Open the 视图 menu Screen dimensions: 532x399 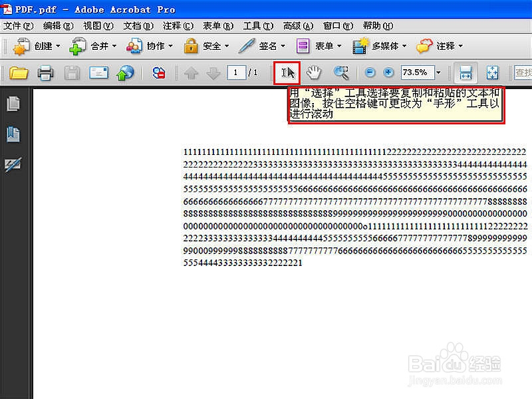coord(98,26)
